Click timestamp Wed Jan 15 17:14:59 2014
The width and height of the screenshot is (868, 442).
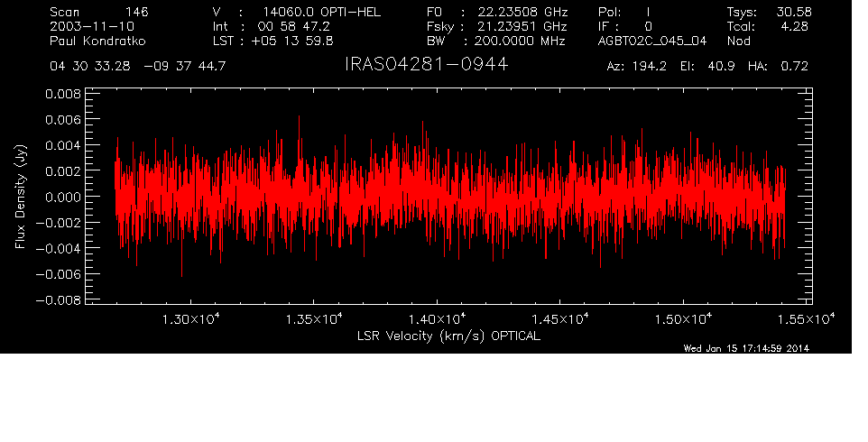[746, 348]
